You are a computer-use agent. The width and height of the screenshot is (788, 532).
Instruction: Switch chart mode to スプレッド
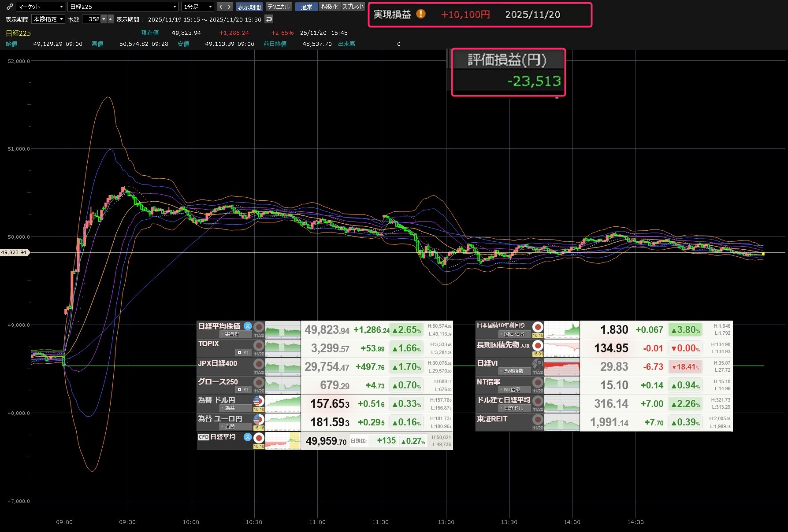pos(353,7)
